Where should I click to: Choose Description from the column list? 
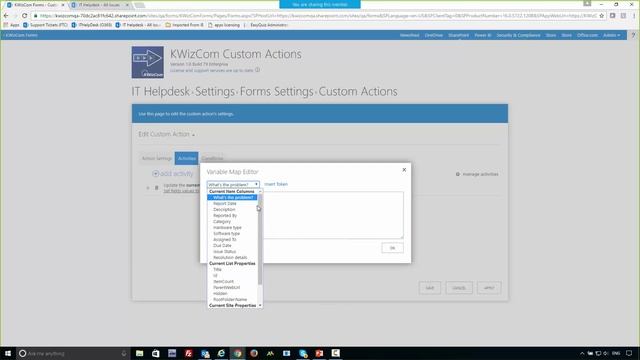pos(224,209)
